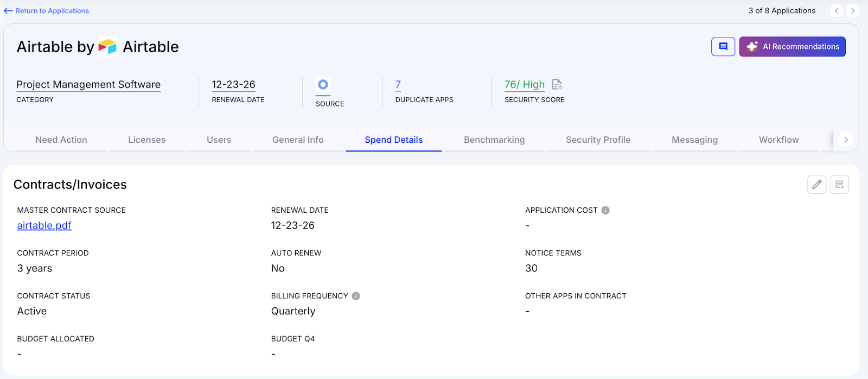868x379 pixels.
Task: Click the 7 duplicate apps link
Action: (398, 85)
